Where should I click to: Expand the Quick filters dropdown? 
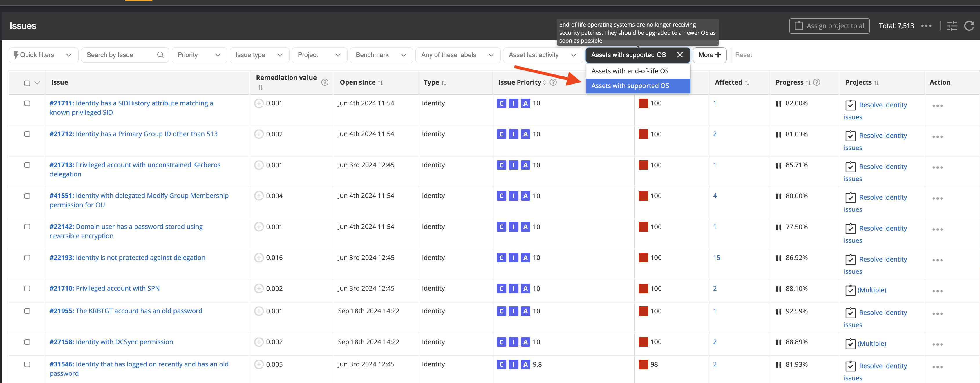(43, 55)
